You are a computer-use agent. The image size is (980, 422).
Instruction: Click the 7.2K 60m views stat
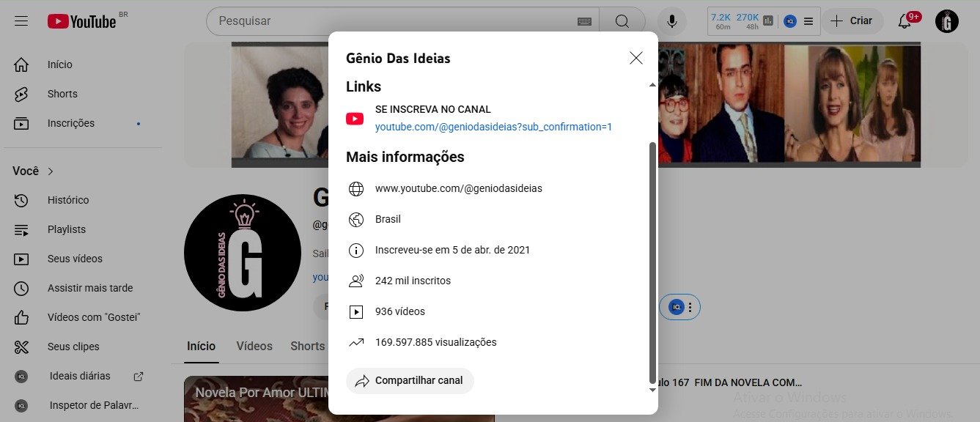[721, 21]
